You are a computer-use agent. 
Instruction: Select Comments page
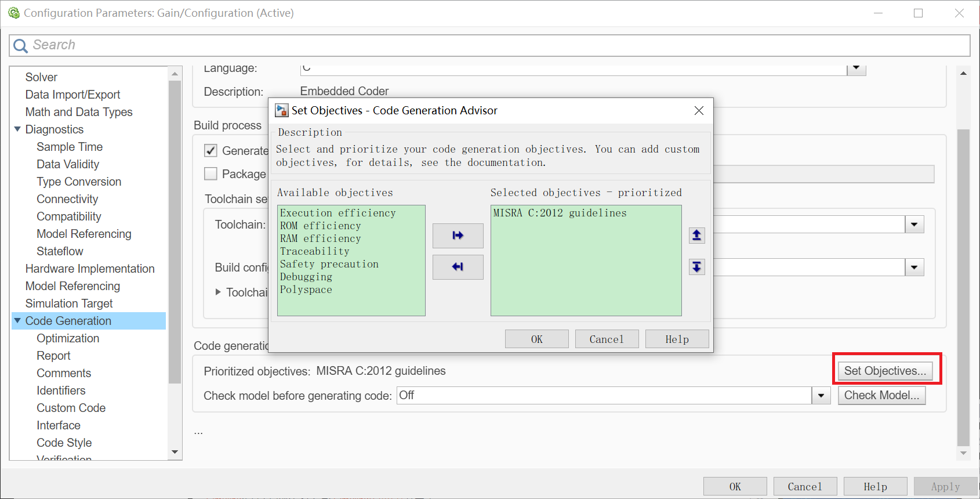[64, 373]
